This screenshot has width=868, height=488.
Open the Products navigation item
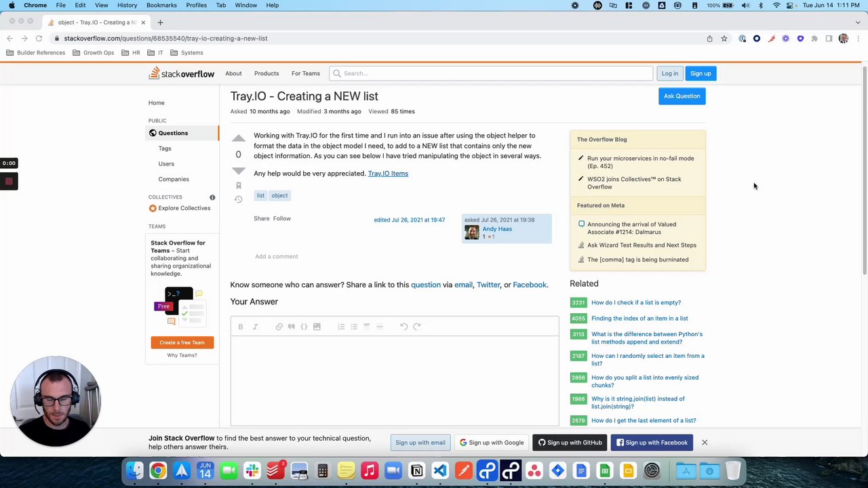coord(267,73)
